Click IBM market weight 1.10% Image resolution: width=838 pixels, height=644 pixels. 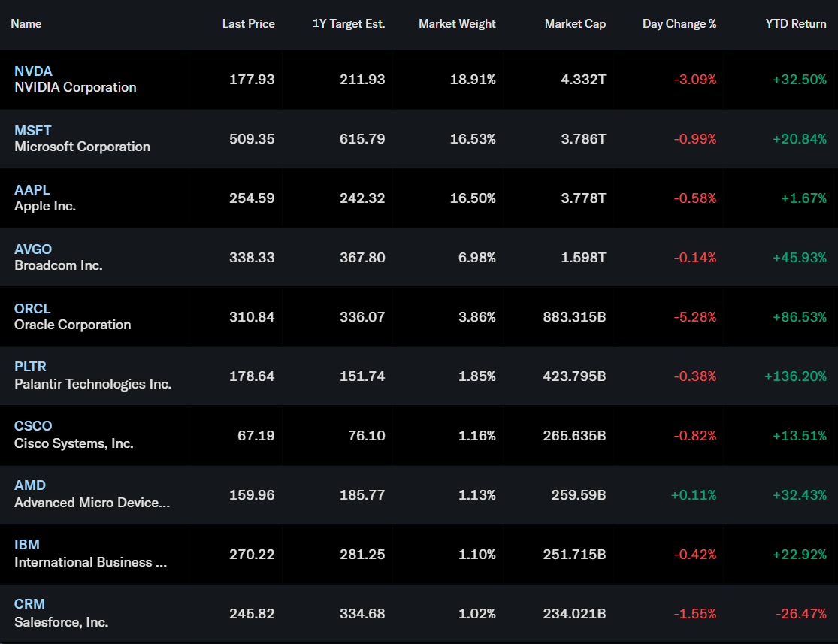point(477,554)
